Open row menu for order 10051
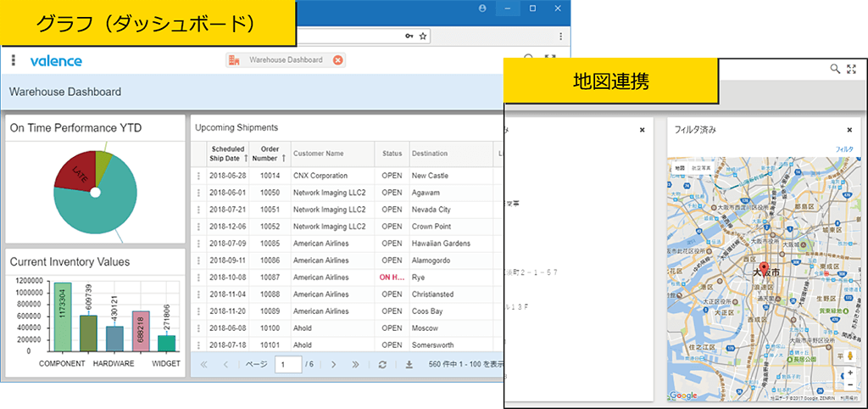Image resolution: width=868 pixels, height=409 pixels. click(198, 210)
